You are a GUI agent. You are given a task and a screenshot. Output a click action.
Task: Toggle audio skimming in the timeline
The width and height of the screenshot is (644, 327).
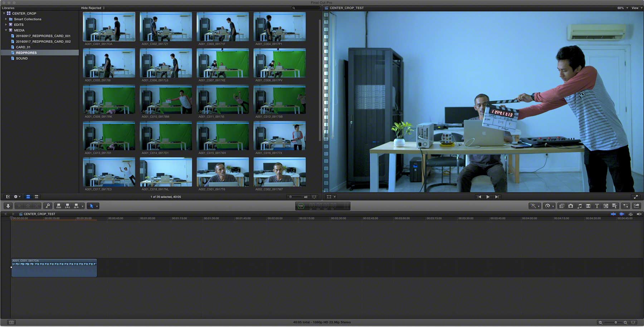[x=622, y=214]
